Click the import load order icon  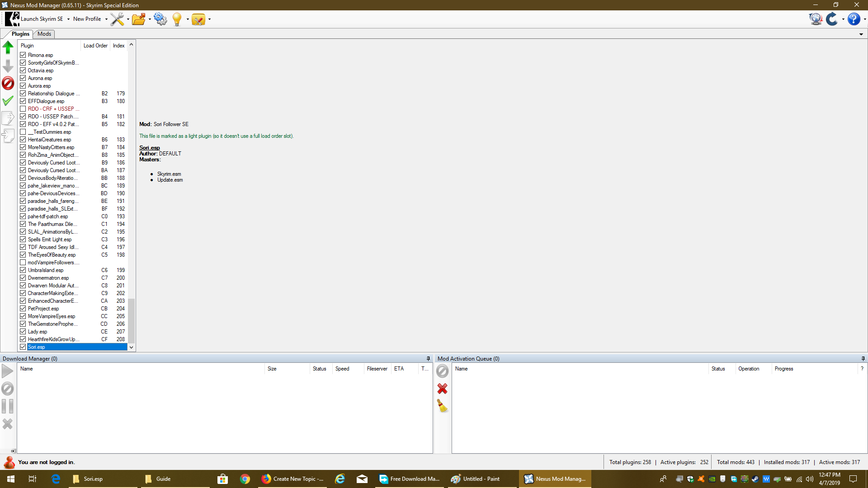(8, 136)
